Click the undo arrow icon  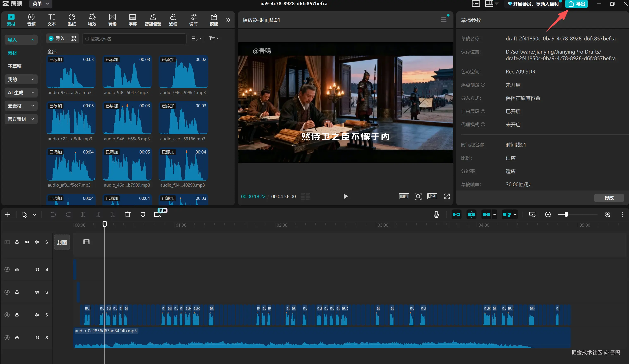(x=53, y=214)
